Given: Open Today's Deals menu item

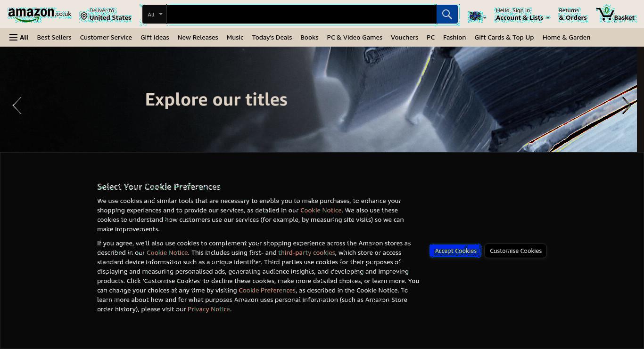Looking at the screenshot, I should (272, 37).
